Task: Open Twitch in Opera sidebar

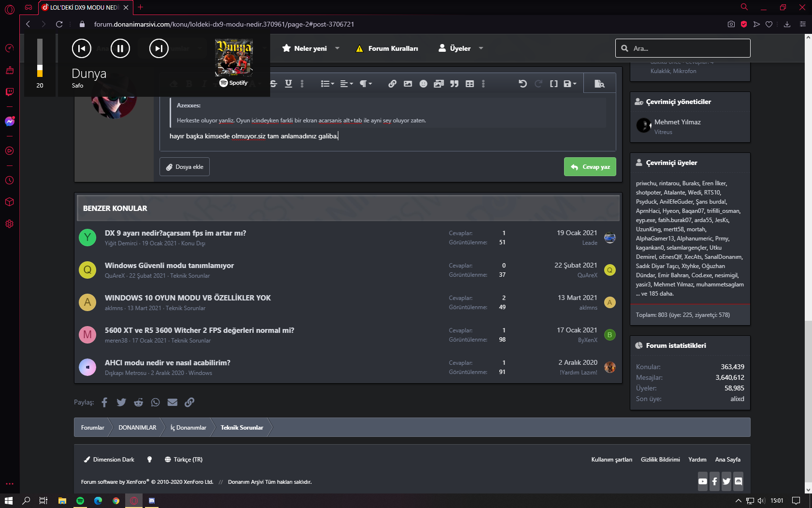Action: tap(10, 92)
